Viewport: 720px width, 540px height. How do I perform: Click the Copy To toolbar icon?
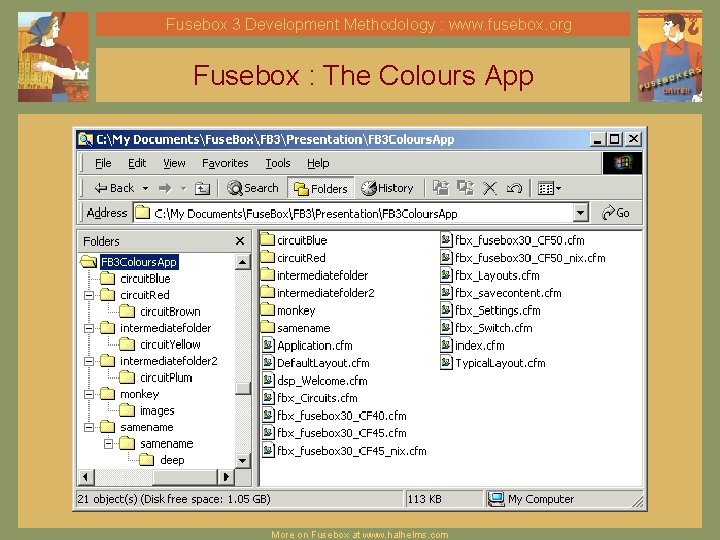click(x=465, y=188)
